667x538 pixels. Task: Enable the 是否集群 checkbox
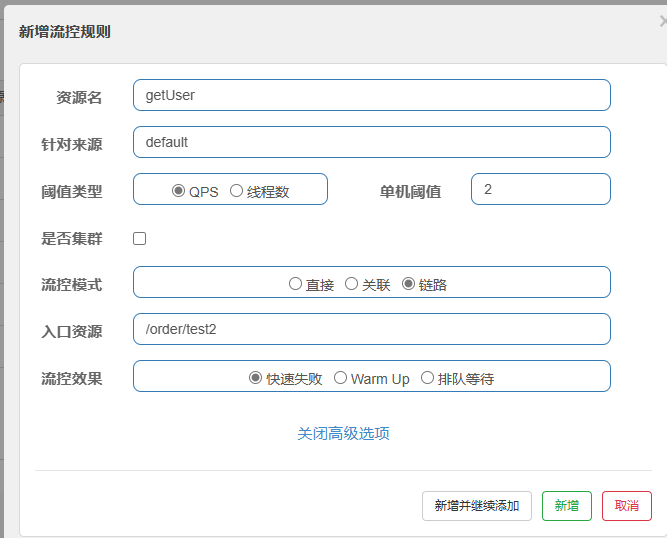pos(140,239)
